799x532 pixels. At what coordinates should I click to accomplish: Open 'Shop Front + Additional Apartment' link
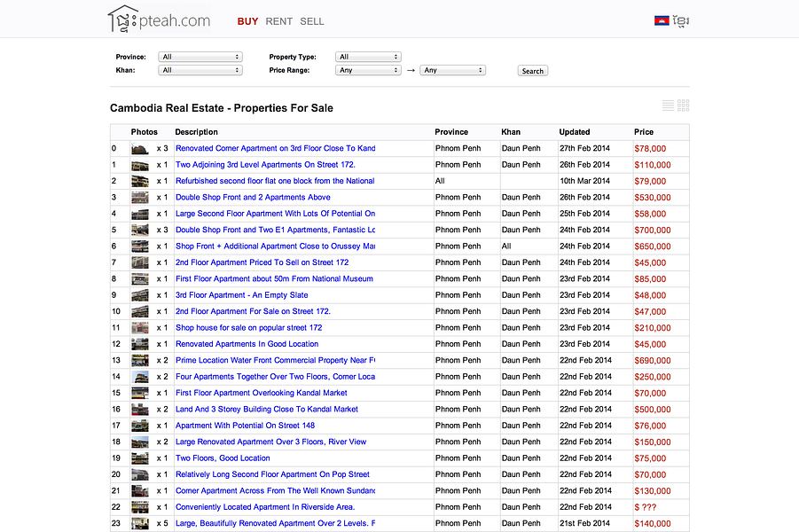(x=275, y=246)
